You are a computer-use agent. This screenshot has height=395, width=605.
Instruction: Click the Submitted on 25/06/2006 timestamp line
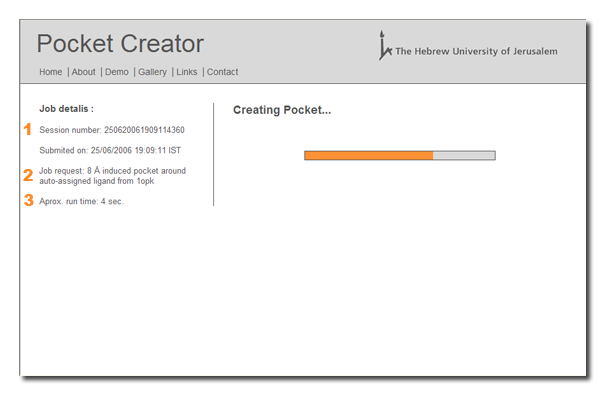tap(110, 150)
